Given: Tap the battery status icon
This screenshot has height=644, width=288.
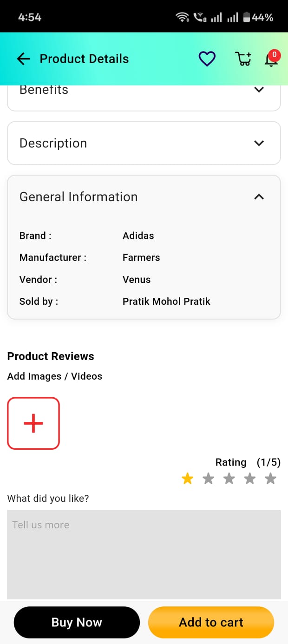Looking at the screenshot, I should tap(247, 18).
